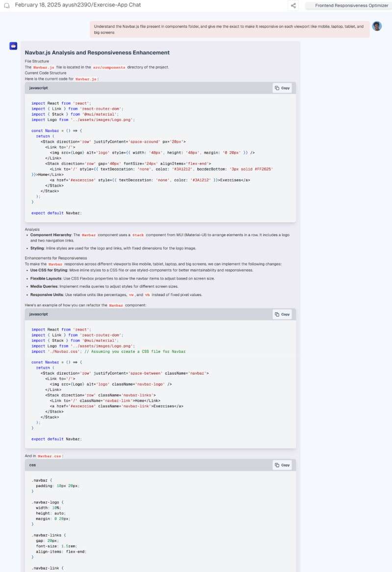Click the Component Hierarchy bullet text
Viewport: 392px width, 572px height.
(51, 235)
